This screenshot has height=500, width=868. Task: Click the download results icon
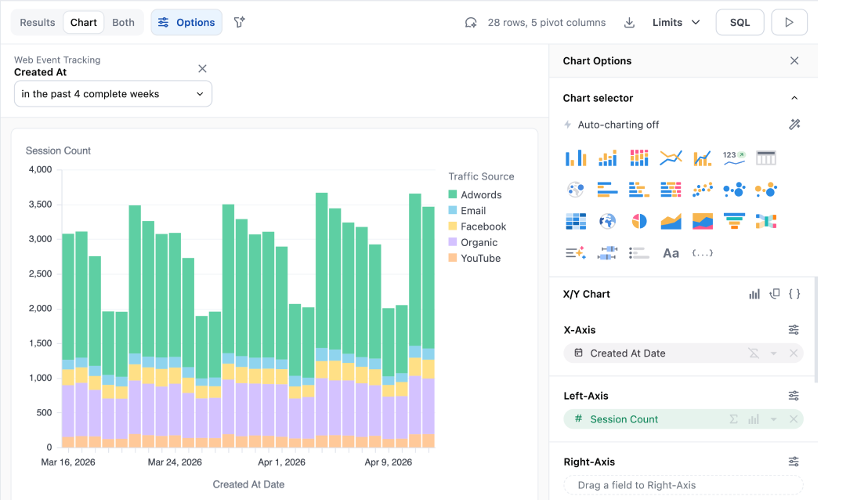(629, 22)
